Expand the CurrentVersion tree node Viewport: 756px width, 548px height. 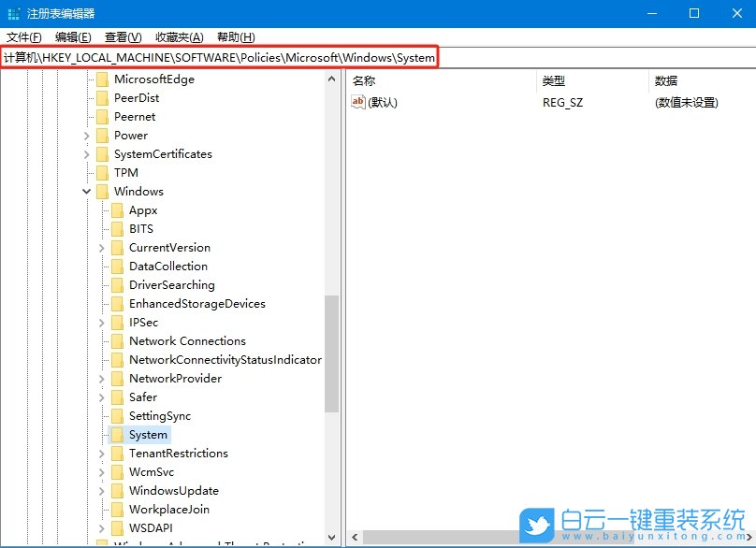(101, 247)
